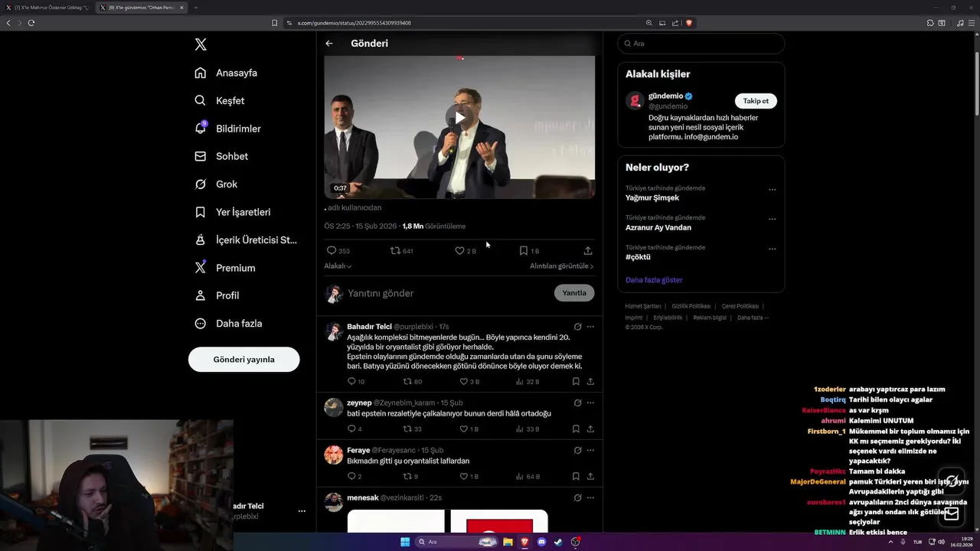Click Yanıtla reply button

574,293
